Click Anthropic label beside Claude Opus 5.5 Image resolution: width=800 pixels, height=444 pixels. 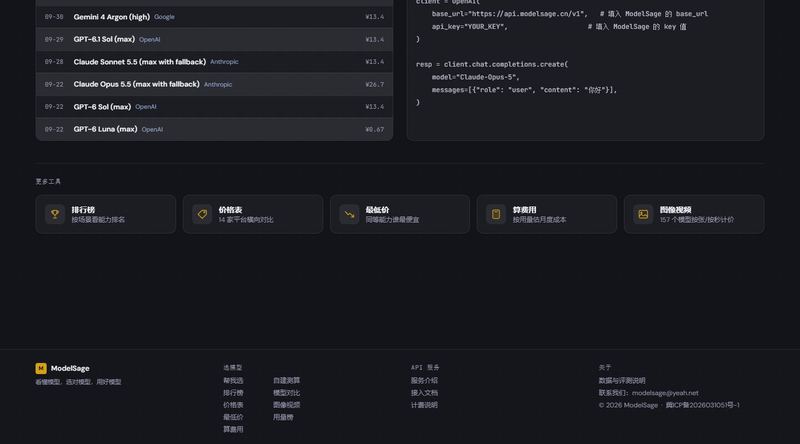(x=218, y=85)
